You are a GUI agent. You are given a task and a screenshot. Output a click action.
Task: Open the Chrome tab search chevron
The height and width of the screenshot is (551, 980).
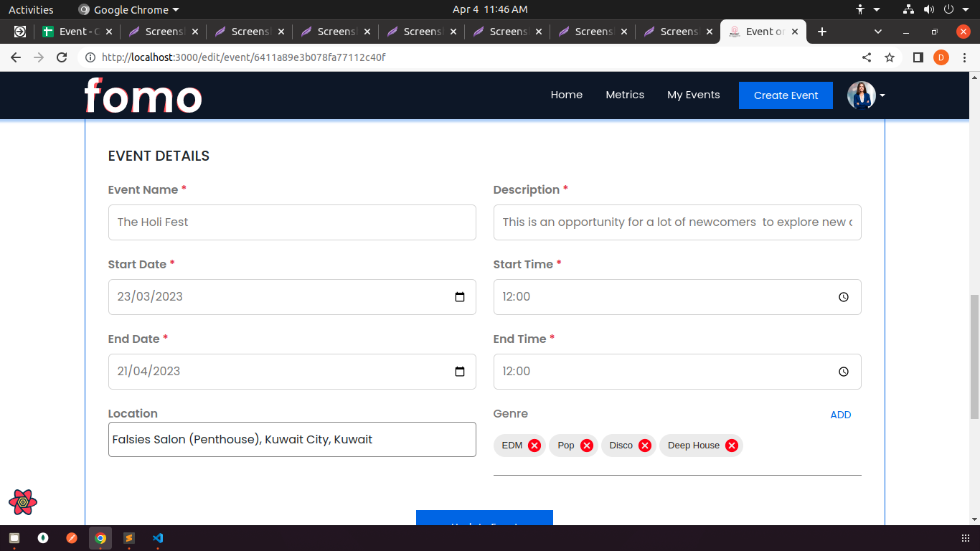[878, 32]
